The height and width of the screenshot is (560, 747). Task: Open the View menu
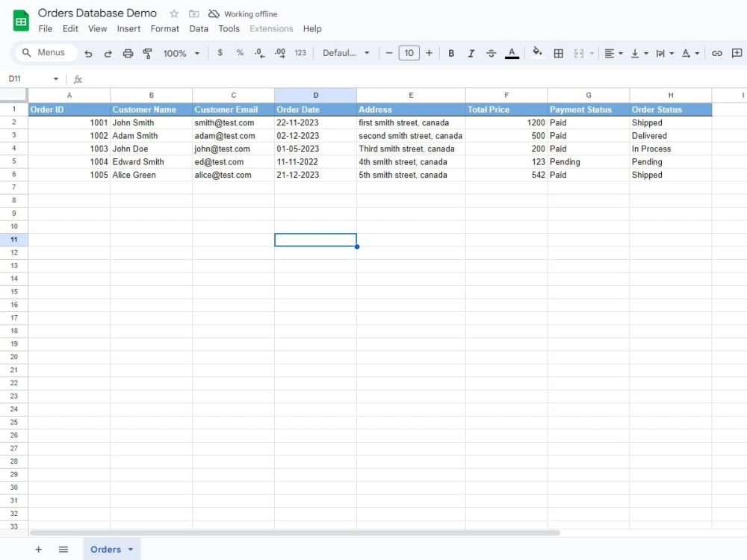97,28
